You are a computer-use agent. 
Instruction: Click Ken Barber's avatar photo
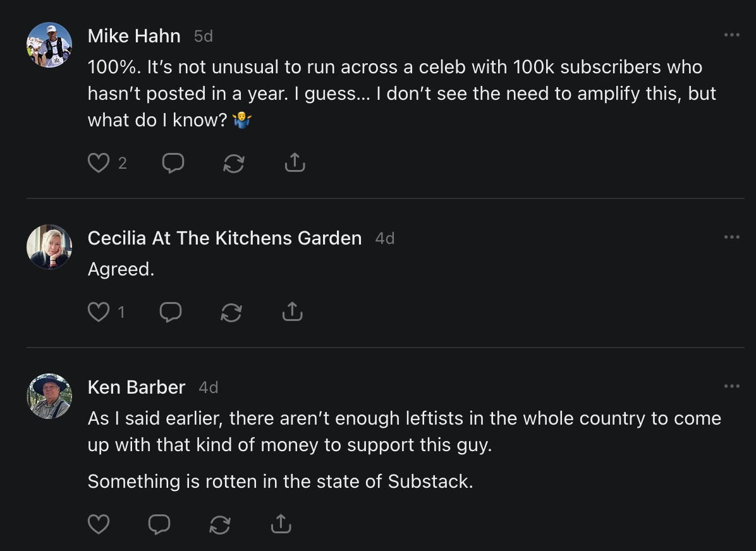pyautogui.click(x=49, y=396)
